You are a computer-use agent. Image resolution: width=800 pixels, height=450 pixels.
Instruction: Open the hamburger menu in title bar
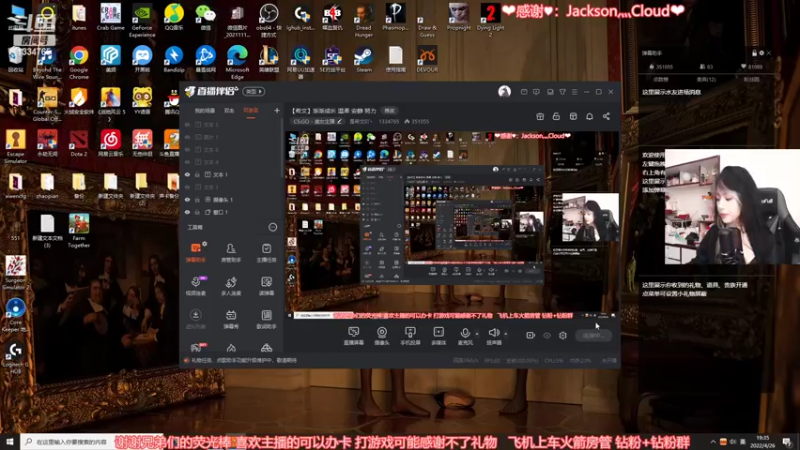pos(574,92)
